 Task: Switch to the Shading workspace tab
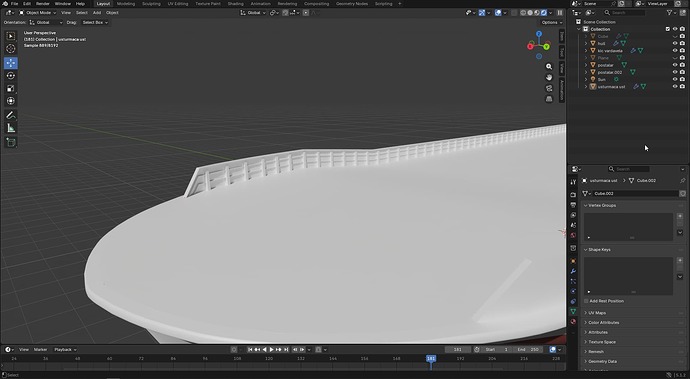[x=235, y=4]
